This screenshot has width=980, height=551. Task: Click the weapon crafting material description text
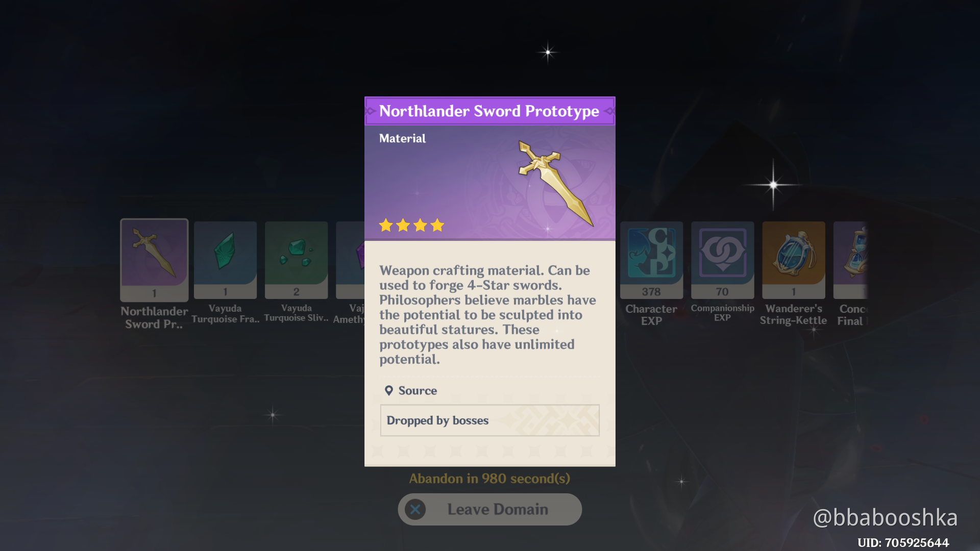coord(487,315)
